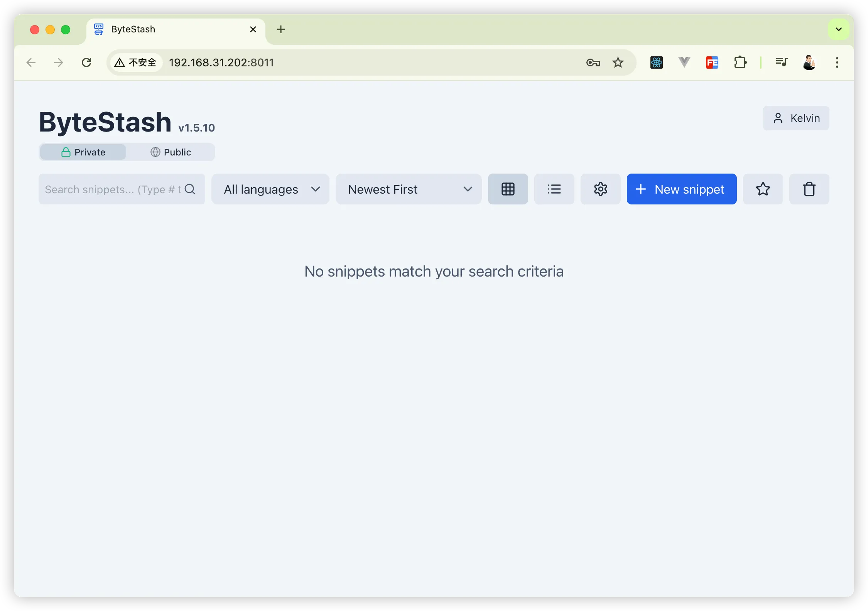Open React DevTools extension
The height and width of the screenshot is (611, 868).
(656, 62)
